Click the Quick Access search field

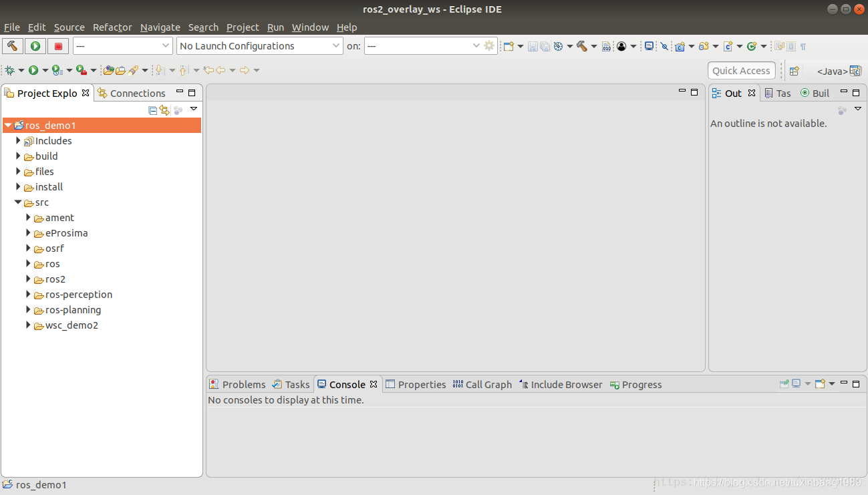coord(742,71)
